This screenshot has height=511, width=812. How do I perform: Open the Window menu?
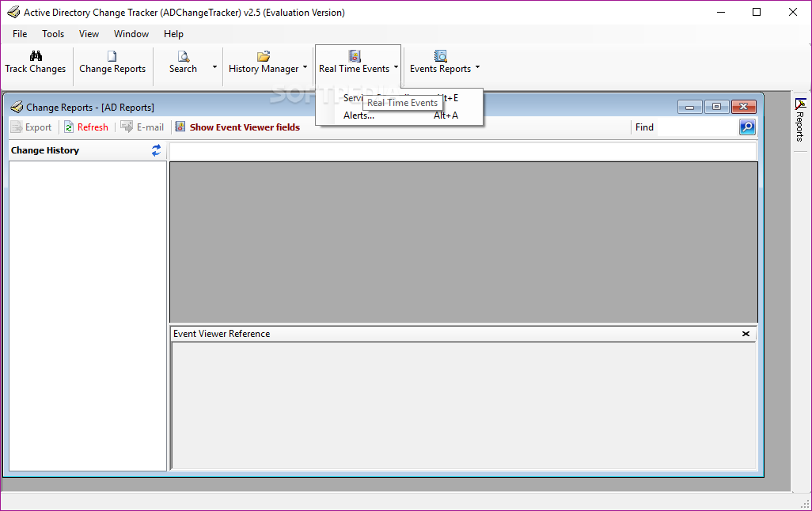coord(131,34)
